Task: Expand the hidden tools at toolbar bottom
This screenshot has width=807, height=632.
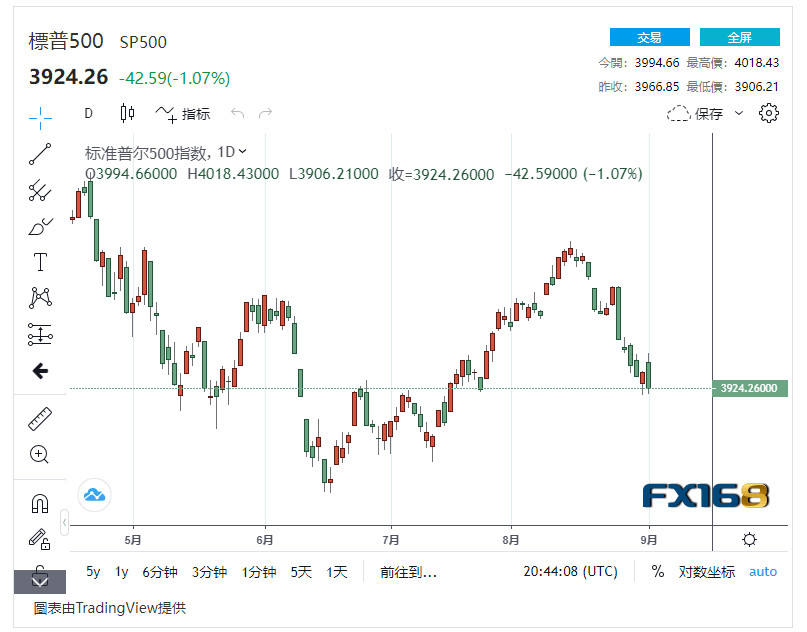Action: pyautogui.click(x=40, y=582)
